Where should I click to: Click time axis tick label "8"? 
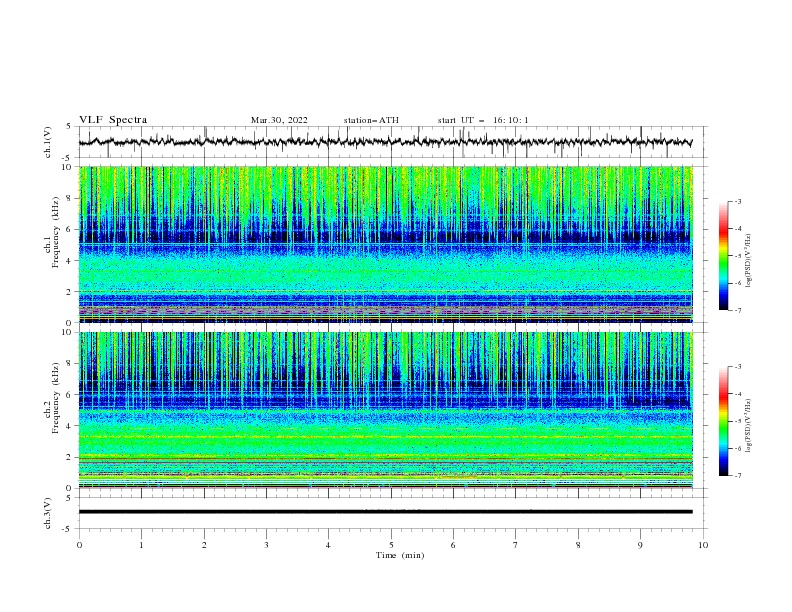[x=578, y=545]
